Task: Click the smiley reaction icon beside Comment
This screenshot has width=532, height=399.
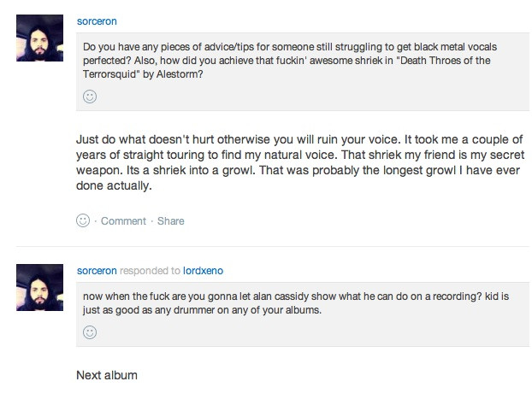Action: click(83, 220)
